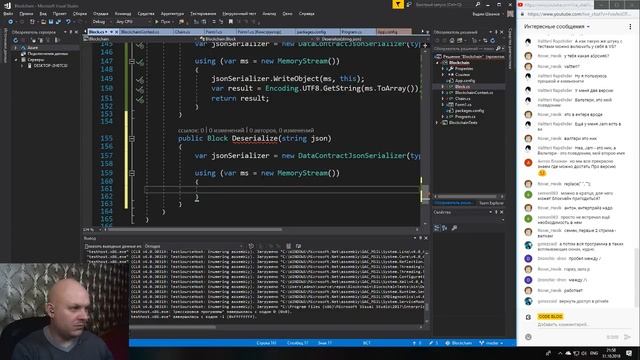Open the Help (Справка) menu
This screenshot has height=360, width=640.
click(x=307, y=14)
